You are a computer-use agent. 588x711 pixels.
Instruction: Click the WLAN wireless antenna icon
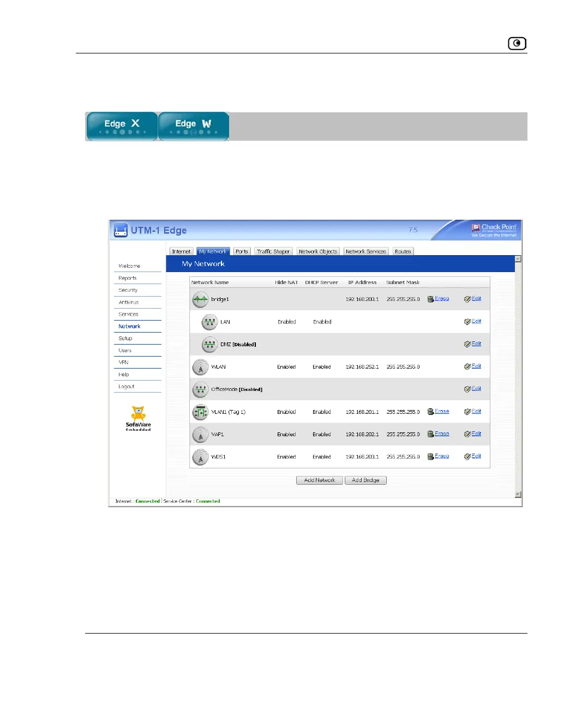coord(200,367)
